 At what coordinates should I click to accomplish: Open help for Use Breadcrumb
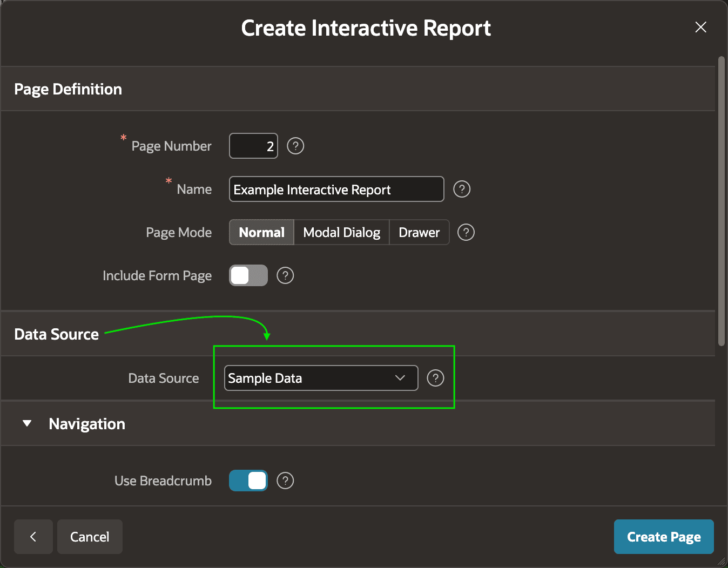285,481
